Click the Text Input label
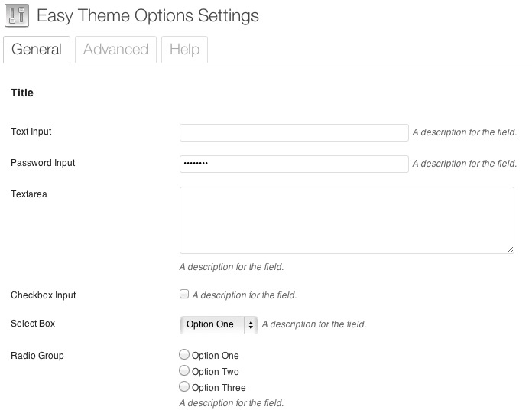The width and height of the screenshot is (532, 420). [x=31, y=132]
